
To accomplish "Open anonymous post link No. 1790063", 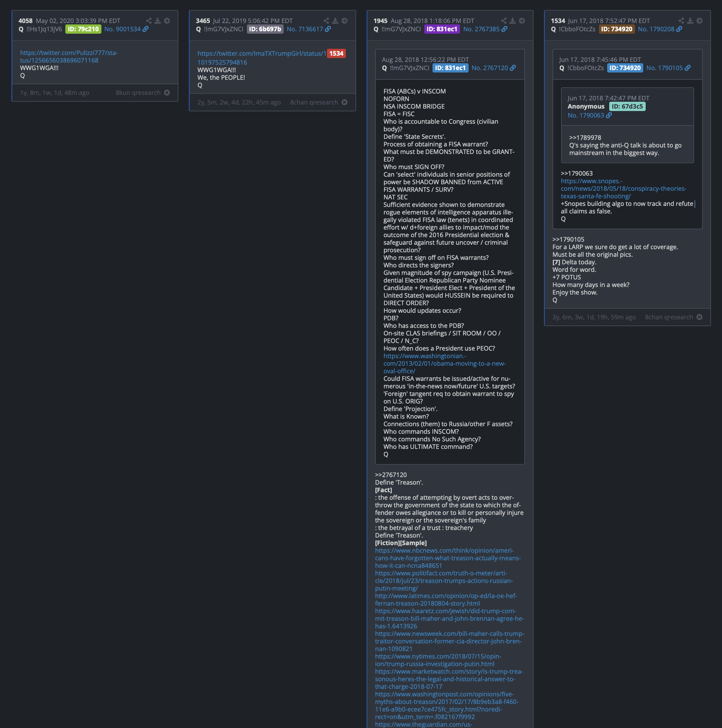I will click(x=586, y=115).
